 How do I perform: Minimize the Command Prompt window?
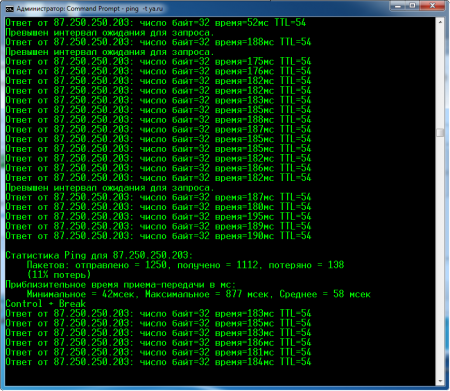tap(398, 6)
